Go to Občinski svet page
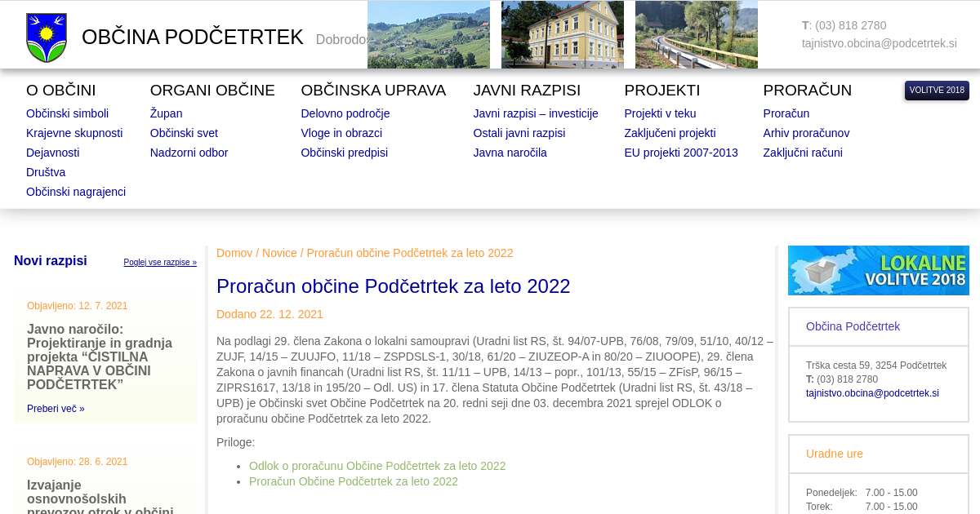 (x=184, y=133)
